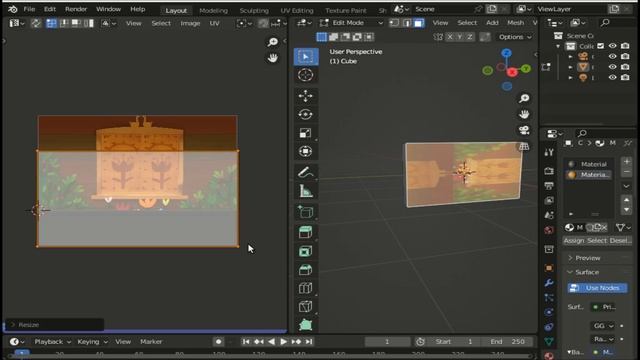This screenshot has height=360, width=640.
Task: Pick the Scale tool
Action: [306, 133]
